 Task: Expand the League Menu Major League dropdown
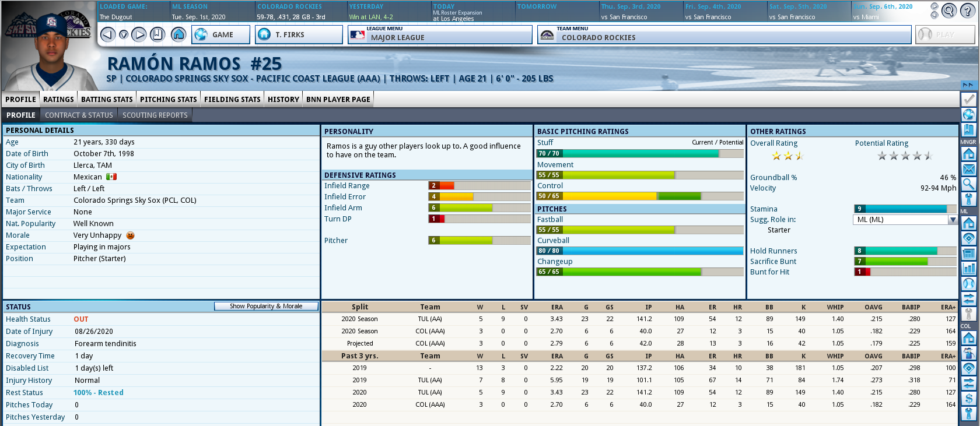440,35
